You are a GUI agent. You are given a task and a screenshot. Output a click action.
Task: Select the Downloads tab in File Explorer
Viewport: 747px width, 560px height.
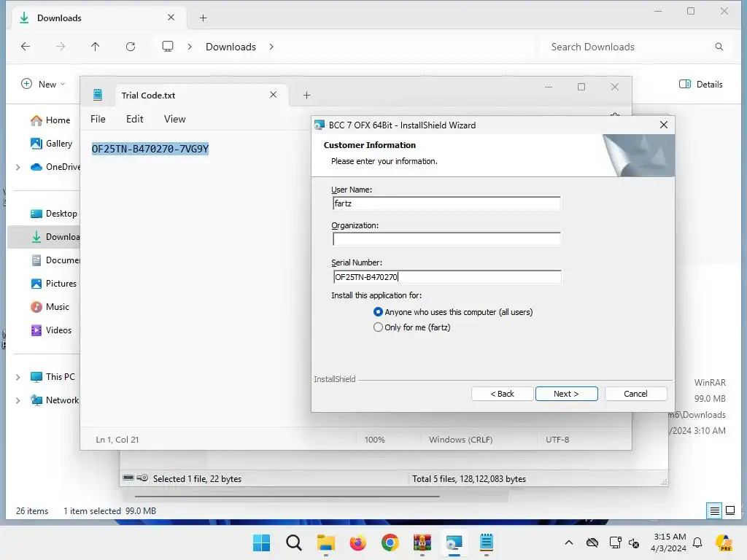[98, 18]
